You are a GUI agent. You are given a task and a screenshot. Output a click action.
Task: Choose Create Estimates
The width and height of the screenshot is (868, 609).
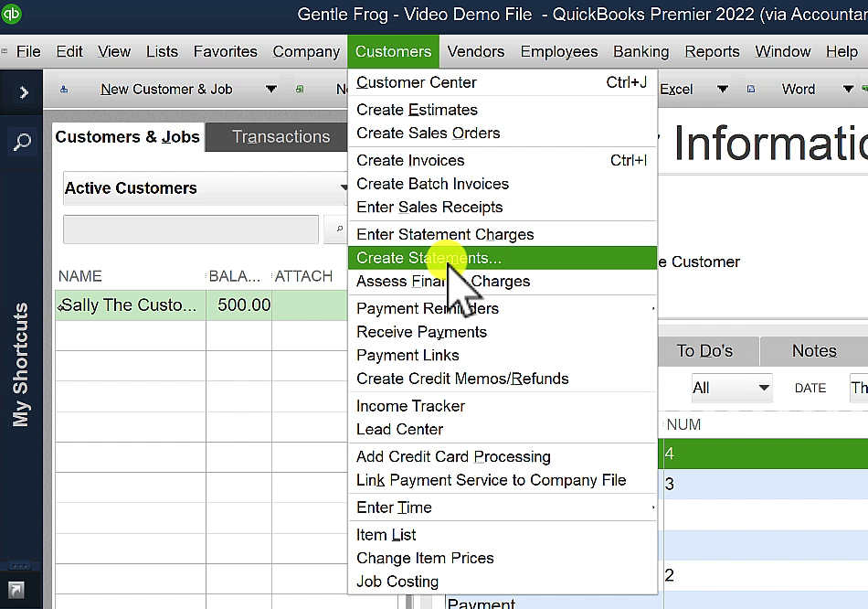click(503, 110)
